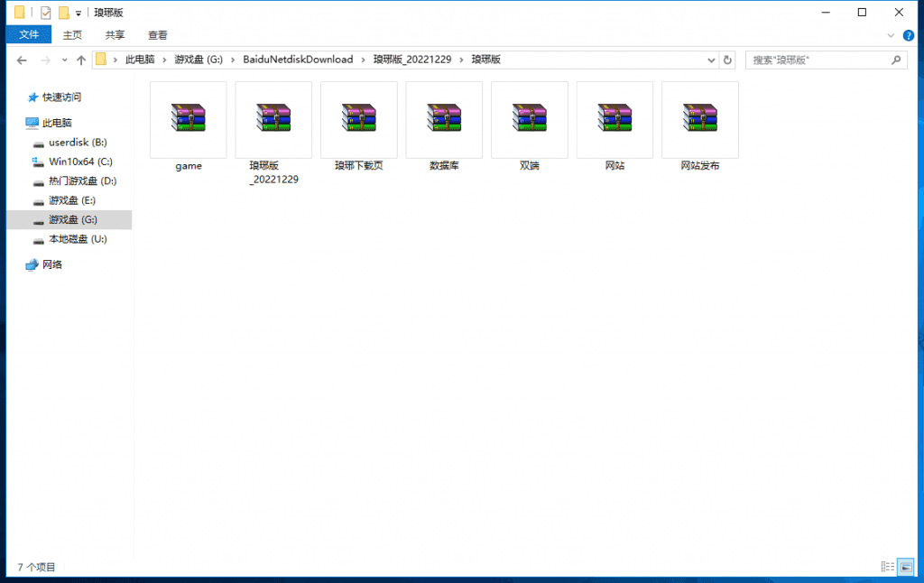Open the 文件 menu tab

pos(29,35)
